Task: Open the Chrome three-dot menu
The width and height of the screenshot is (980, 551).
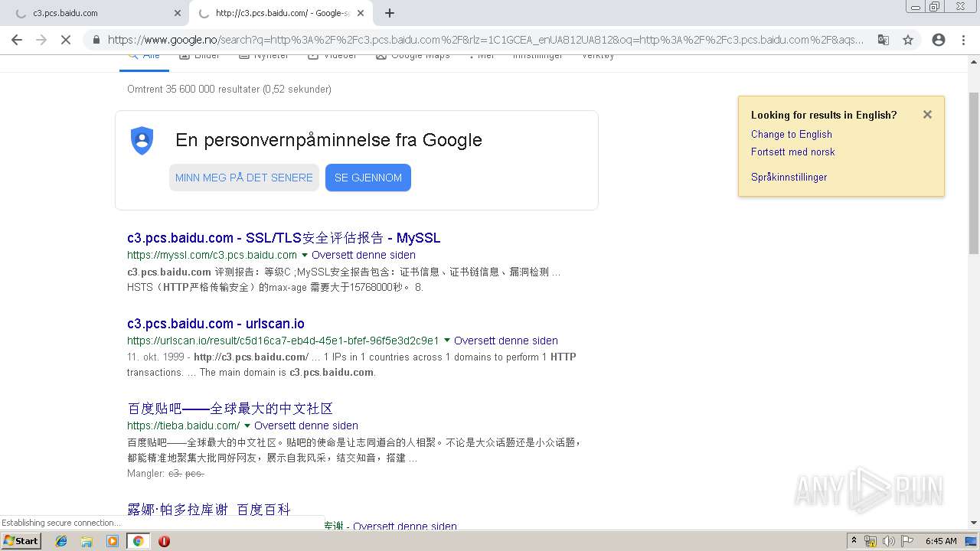Action: coord(963,40)
